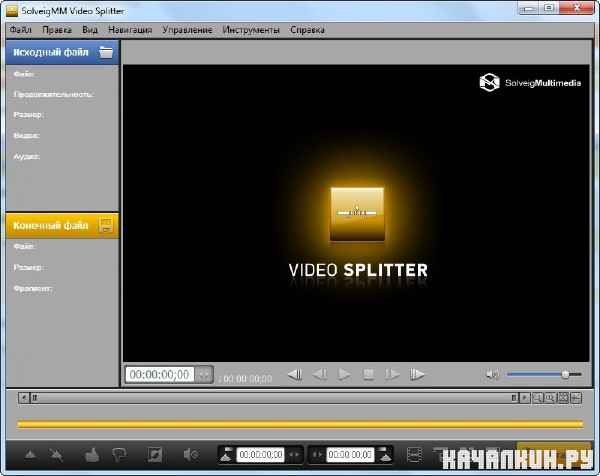
Task: Click the timeline horizontal scrollbar
Action: pyautogui.click(x=274, y=398)
